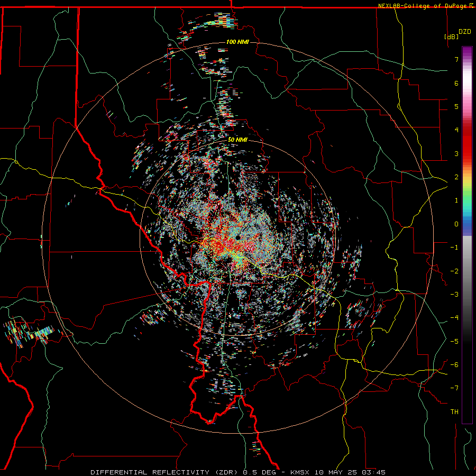
Task: Click the 1 tick on the color scale
Action: tap(456, 200)
